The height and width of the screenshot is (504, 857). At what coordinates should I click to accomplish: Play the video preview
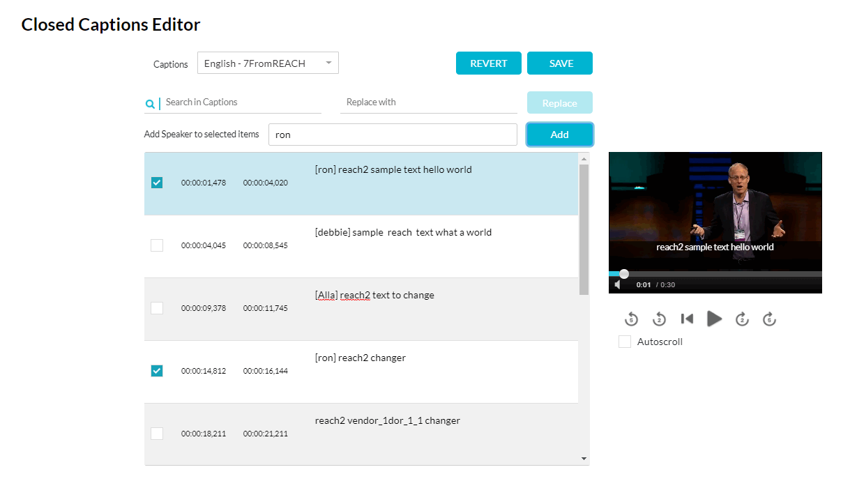[715, 319]
